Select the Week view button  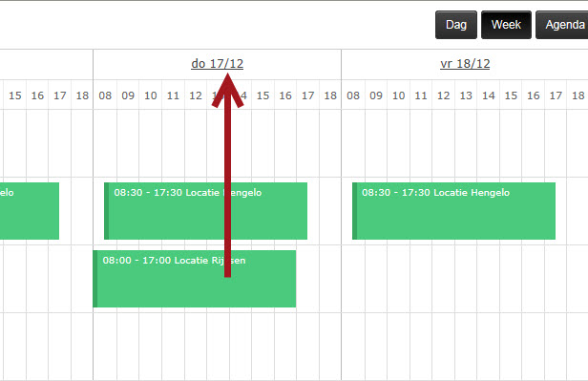click(506, 25)
